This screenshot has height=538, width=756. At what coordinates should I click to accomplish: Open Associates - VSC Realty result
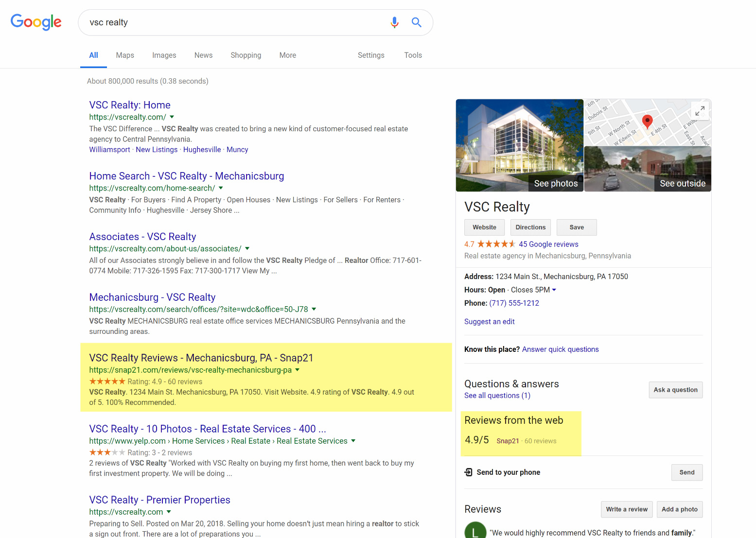(142, 237)
